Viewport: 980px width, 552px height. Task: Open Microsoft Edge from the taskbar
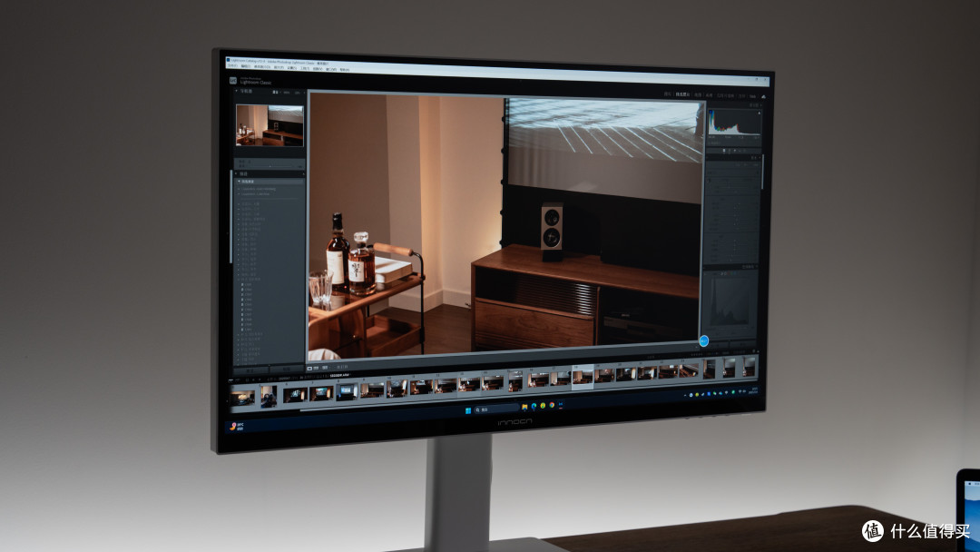[x=534, y=407]
